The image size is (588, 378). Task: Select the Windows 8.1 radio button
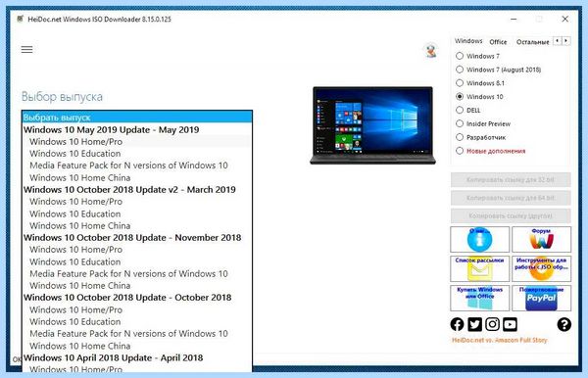point(460,83)
